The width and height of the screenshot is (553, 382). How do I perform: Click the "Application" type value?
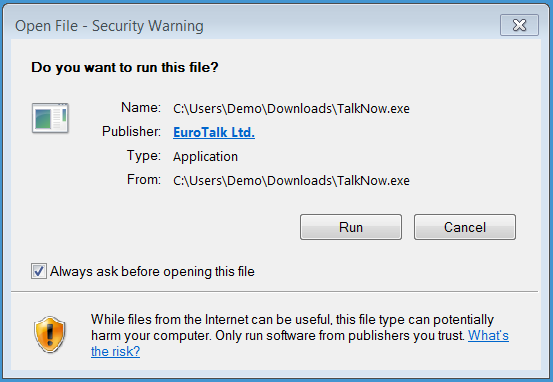[205, 156]
